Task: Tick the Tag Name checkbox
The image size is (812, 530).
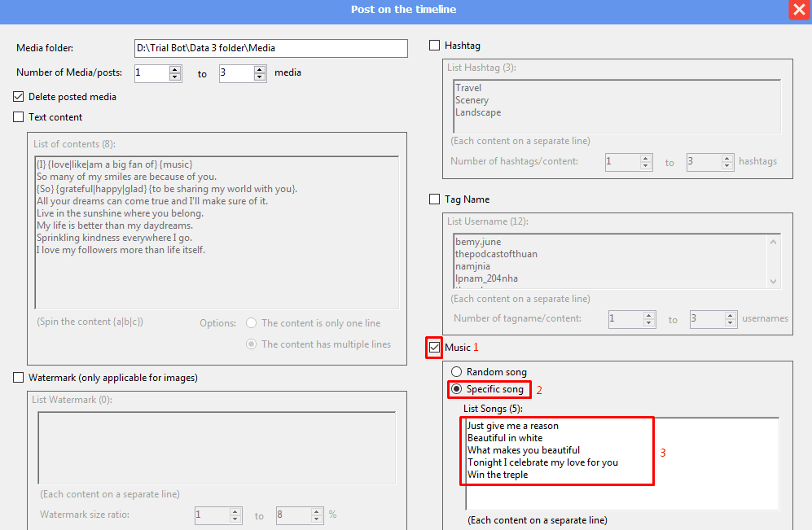Action: [435, 199]
